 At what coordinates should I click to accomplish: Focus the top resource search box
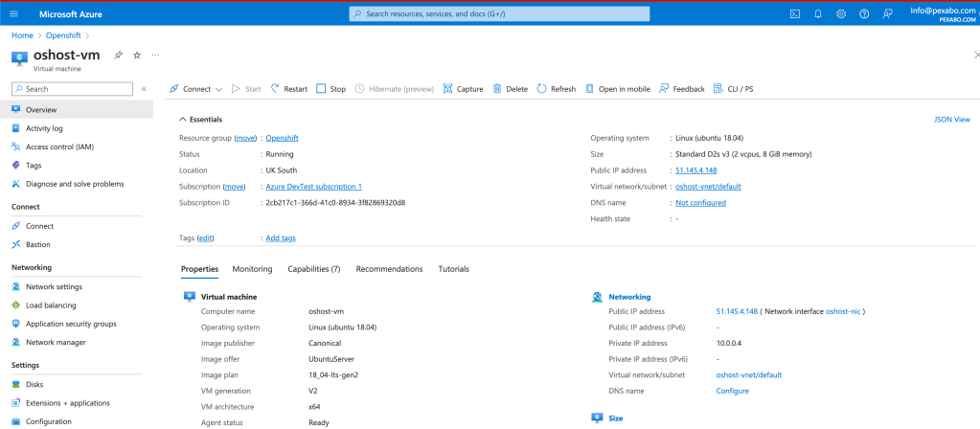(x=499, y=13)
